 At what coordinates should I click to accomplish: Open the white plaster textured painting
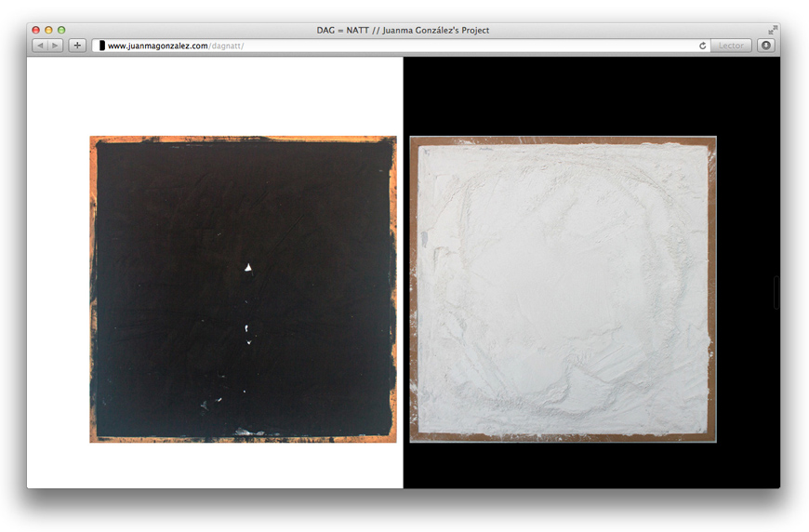click(563, 289)
